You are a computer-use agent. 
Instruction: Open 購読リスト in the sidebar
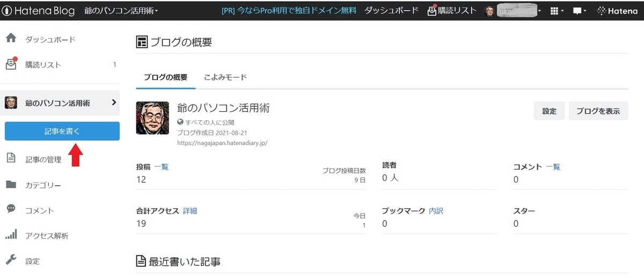coord(43,65)
